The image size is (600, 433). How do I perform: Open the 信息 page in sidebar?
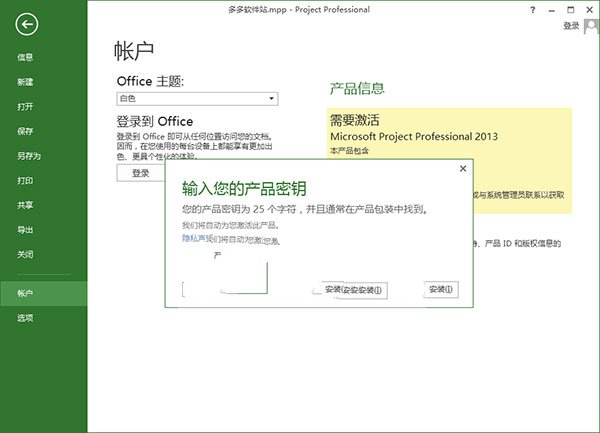pyautogui.click(x=25, y=57)
